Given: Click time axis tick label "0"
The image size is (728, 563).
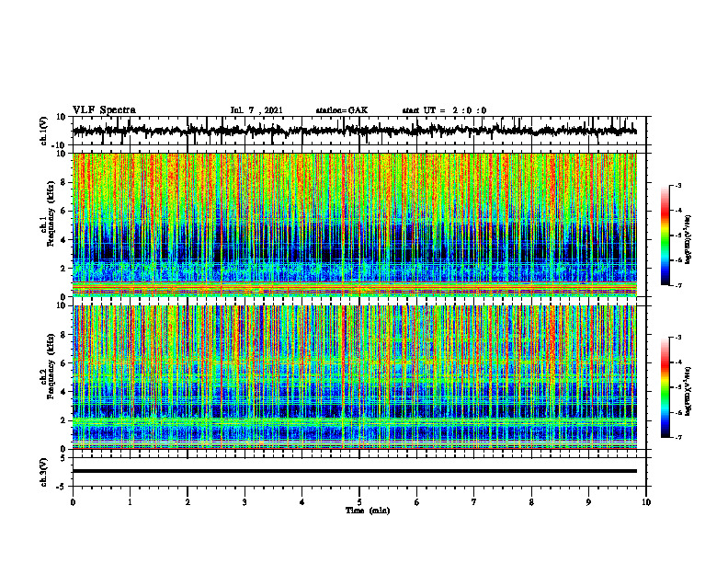Looking at the screenshot, I should [73, 502].
